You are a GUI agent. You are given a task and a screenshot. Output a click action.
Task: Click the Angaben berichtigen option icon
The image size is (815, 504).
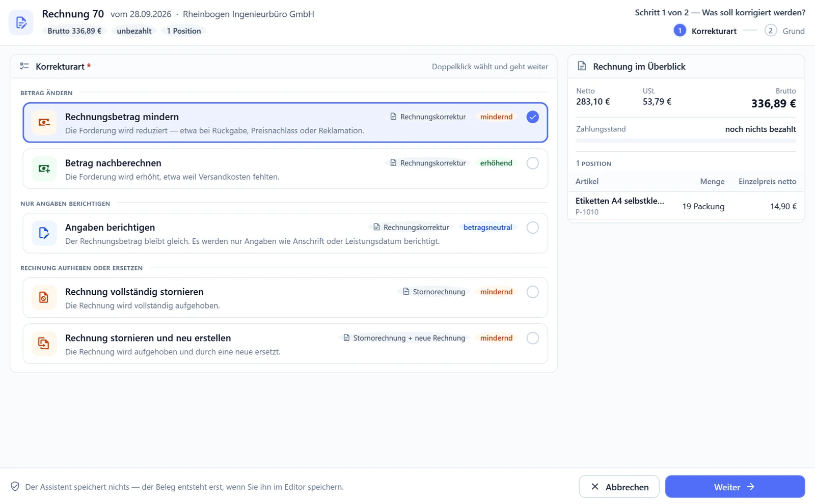(x=44, y=233)
